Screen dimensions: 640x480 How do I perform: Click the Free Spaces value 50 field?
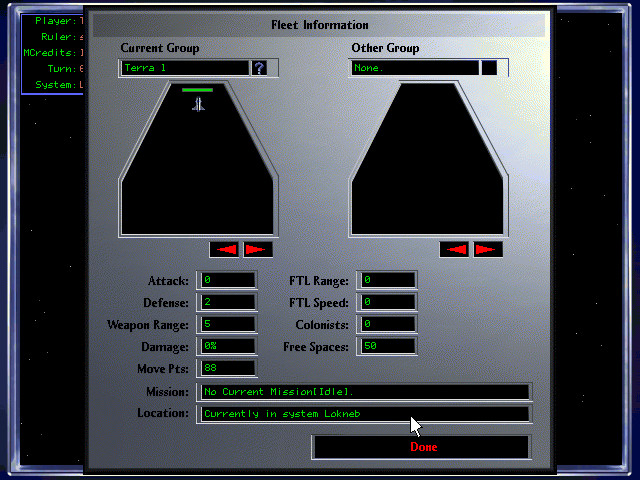tap(387, 346)
